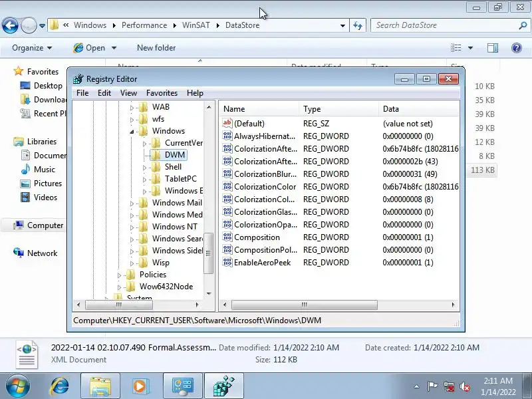The width and height of the screenshot is (532, 399).
Task: Click the ColorizationBlur... value icon
Action: (x=227, y=174)
